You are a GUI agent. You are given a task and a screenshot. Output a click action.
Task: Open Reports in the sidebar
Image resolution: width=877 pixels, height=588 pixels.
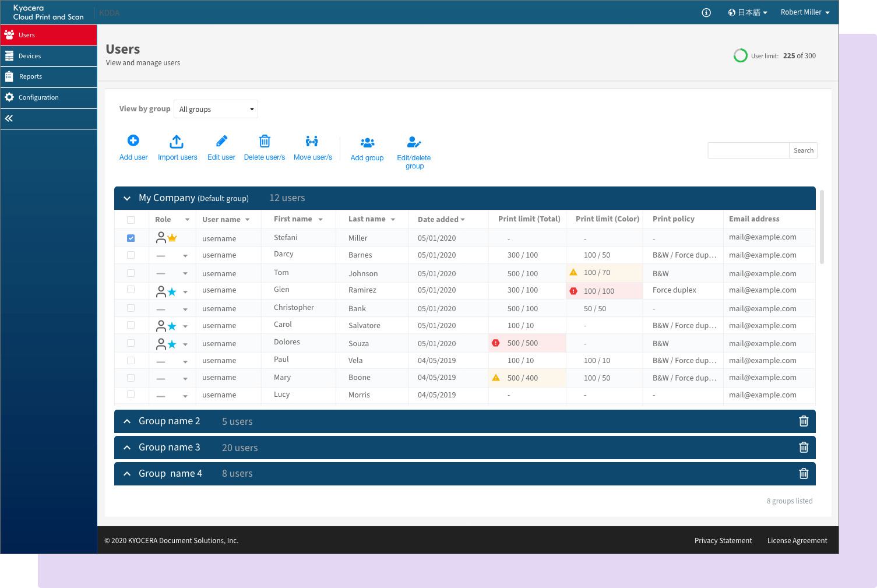[x=49, y=76]
